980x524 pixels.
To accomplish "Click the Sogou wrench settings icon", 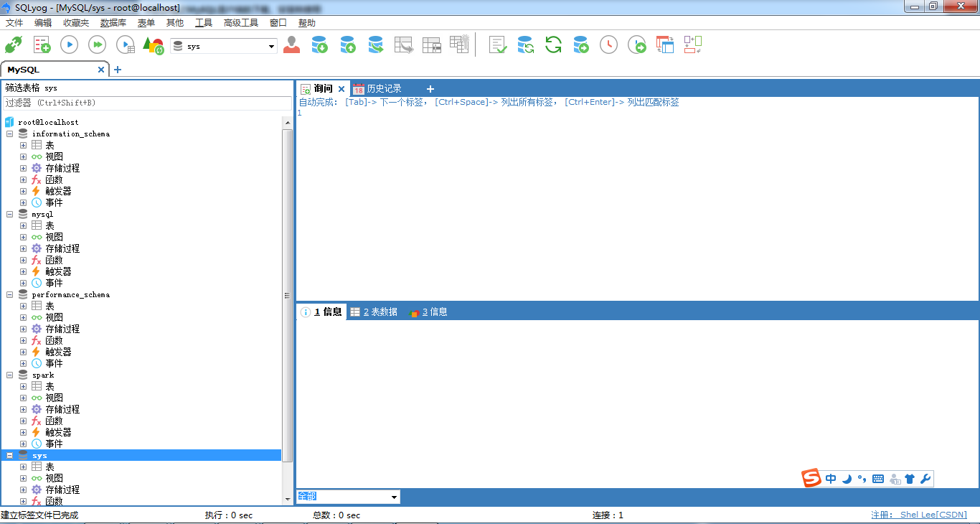I will pos(925,479).
